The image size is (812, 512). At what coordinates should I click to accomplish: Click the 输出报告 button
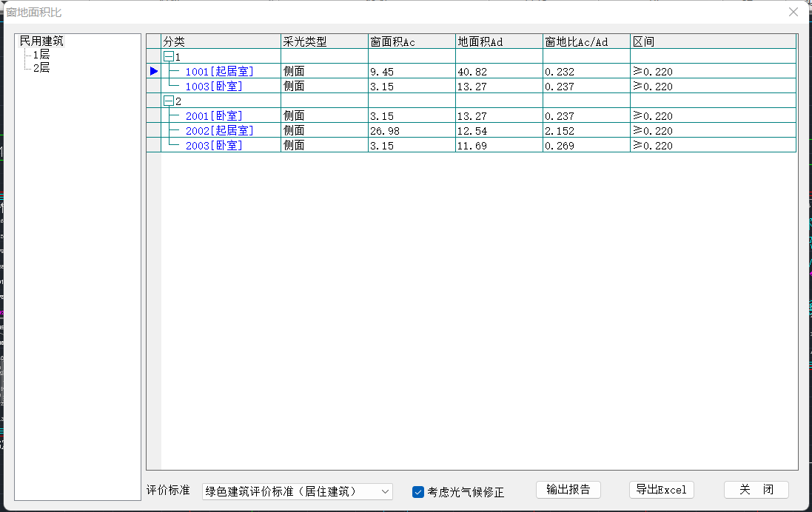tap(568, 490)
